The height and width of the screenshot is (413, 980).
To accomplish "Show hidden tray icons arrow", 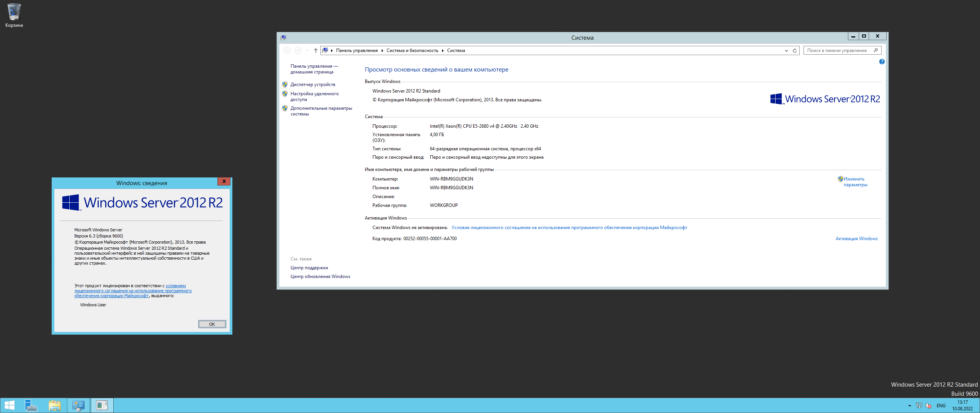I will click(x=910, y=405).
